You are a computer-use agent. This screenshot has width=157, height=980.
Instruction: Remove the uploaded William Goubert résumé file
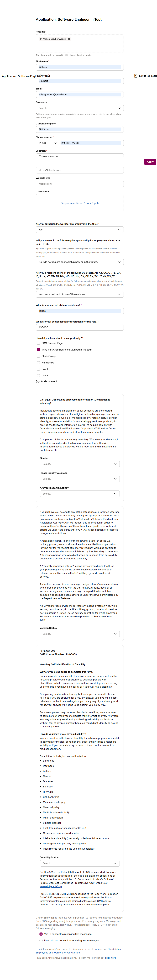69,39
